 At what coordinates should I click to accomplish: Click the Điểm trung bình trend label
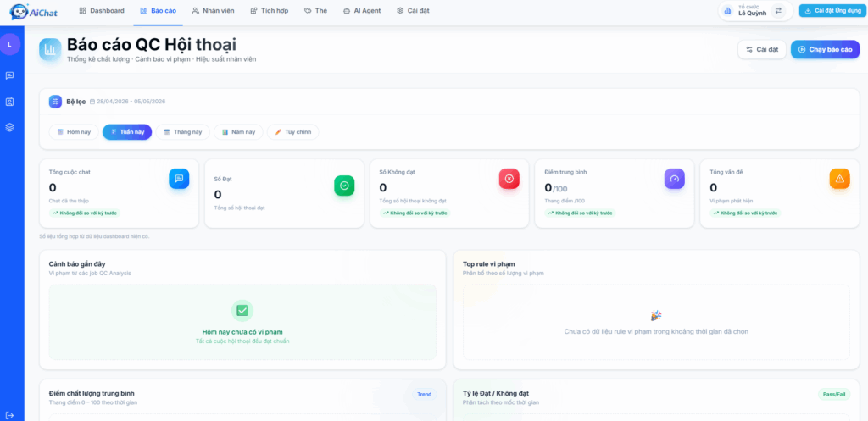(x=580, y=213)
